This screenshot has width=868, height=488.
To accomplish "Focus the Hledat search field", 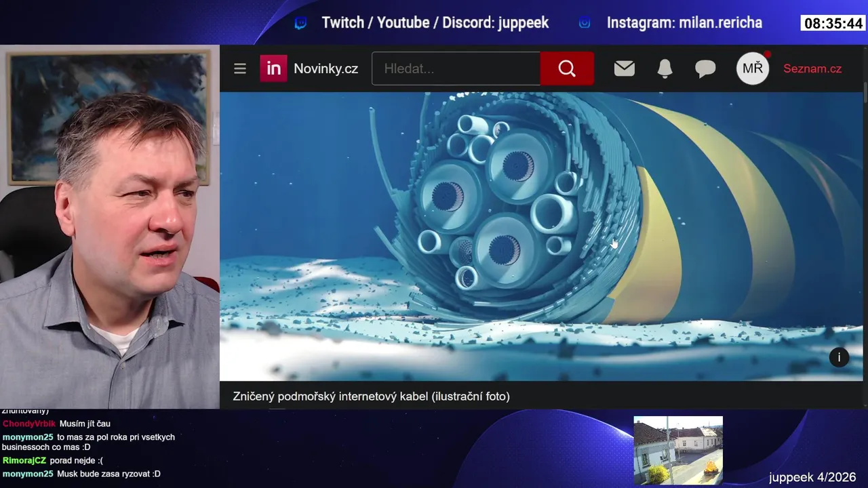I will (x=456, y=68).
